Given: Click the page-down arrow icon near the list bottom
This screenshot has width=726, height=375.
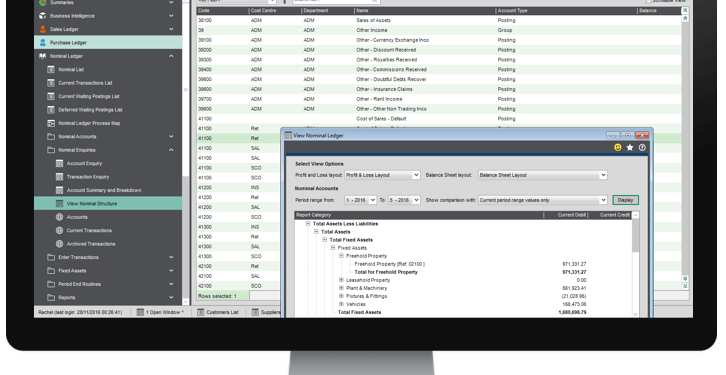Looking at the screenshot, I should pos(685,279).
